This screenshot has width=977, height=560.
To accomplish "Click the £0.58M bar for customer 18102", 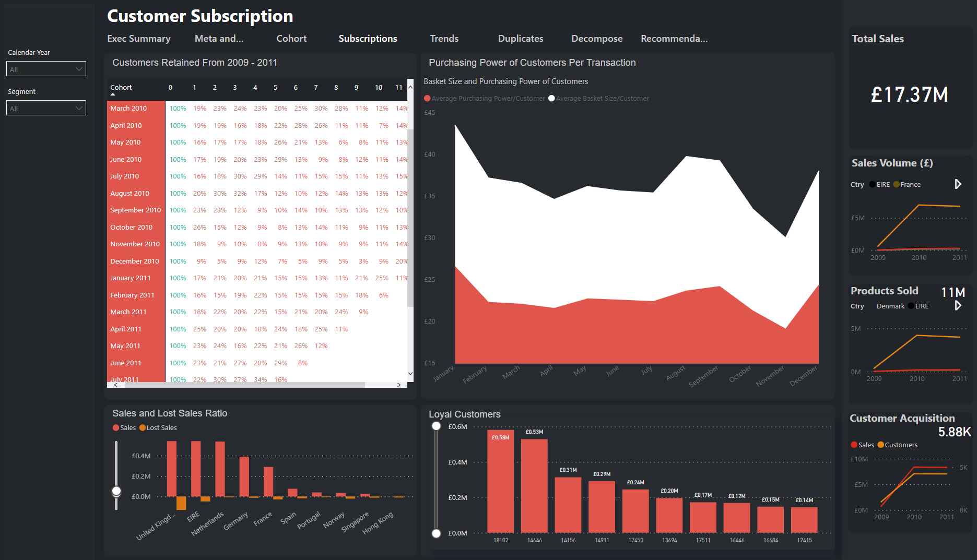I will [x=500, y=480].
